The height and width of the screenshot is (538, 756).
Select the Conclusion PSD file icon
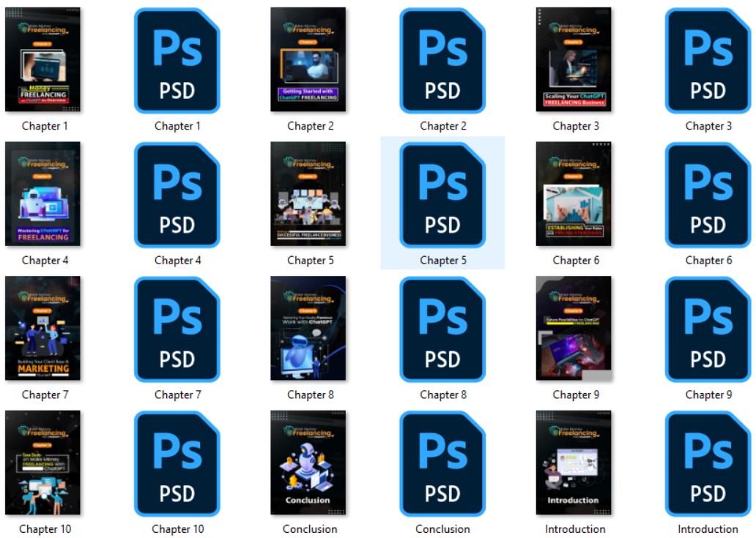coord(442,463)
